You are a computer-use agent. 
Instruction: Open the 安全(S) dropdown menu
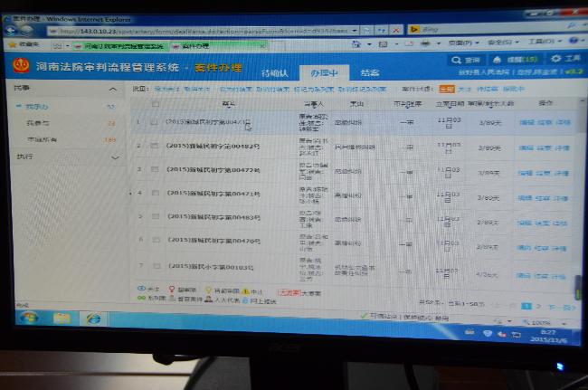(x=503, y=42)
